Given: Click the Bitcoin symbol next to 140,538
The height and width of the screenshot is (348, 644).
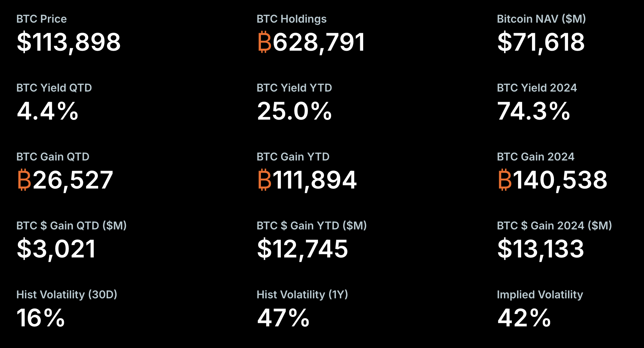Looking at the screenshot, I should click(505, 180).
